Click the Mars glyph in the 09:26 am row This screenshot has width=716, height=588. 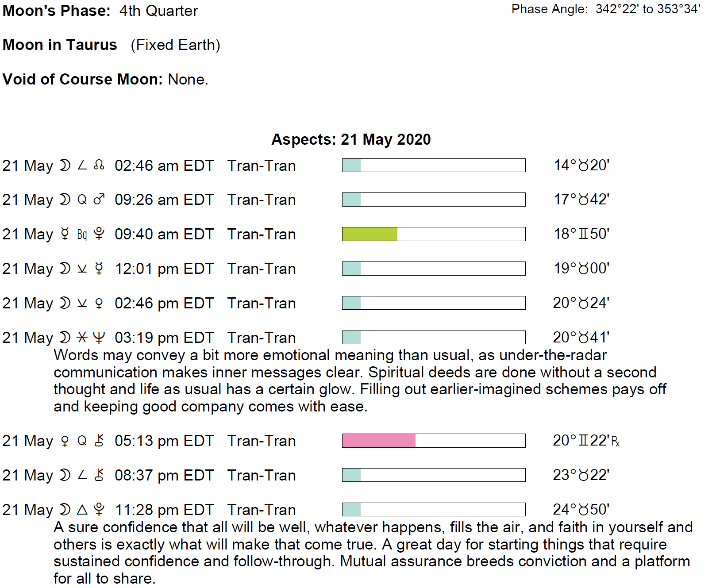click(x=99, y=200)
